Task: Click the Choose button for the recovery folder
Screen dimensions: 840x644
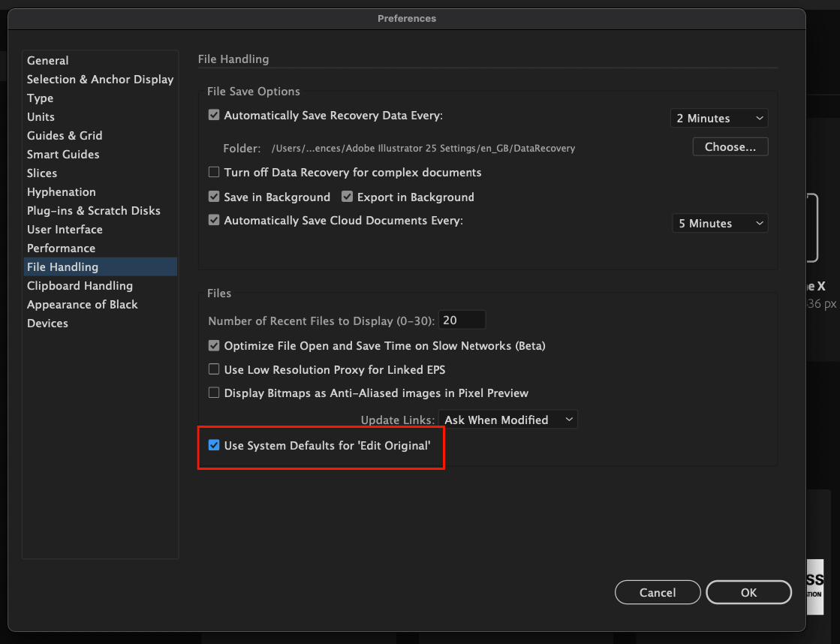Action: (730, 146)
